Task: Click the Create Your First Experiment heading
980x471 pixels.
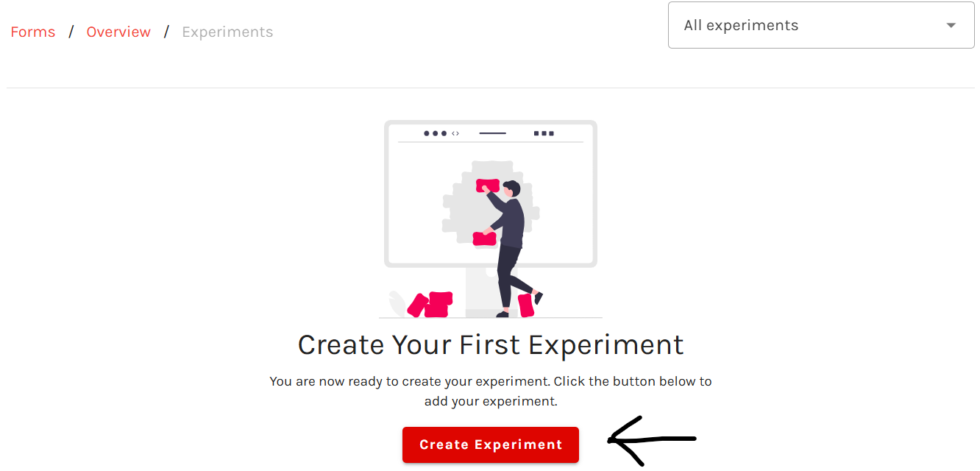Action: 490,344
